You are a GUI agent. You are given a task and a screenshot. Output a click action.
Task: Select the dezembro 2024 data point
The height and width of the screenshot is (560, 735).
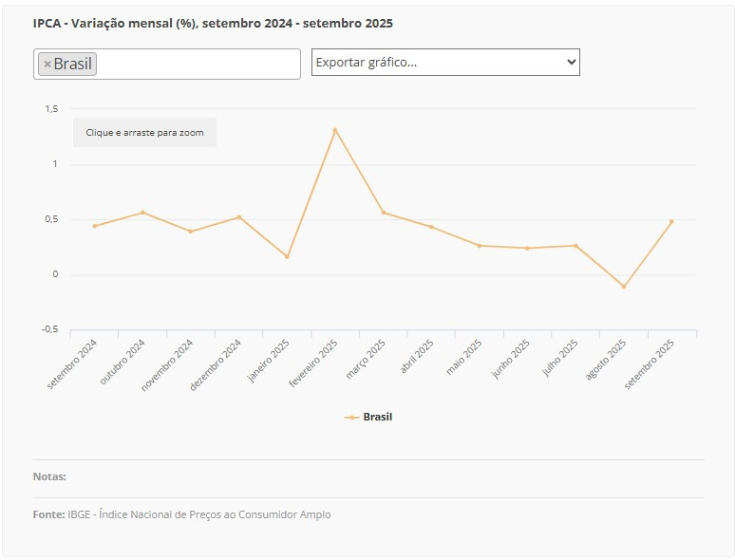click(x=239, y=217)
